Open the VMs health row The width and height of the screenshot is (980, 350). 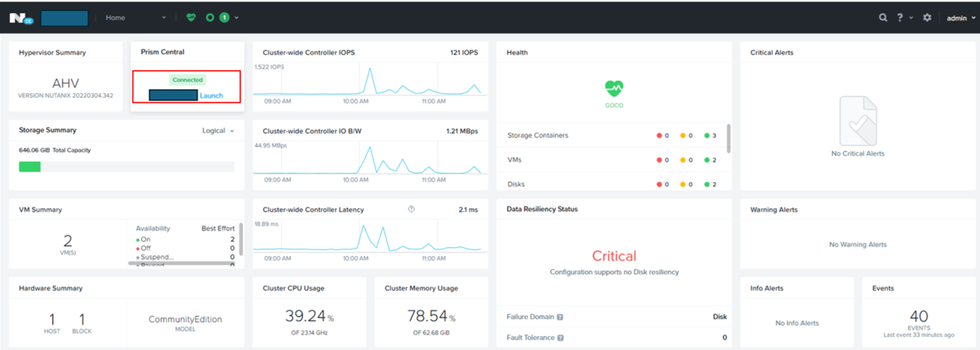coord(612,160)
